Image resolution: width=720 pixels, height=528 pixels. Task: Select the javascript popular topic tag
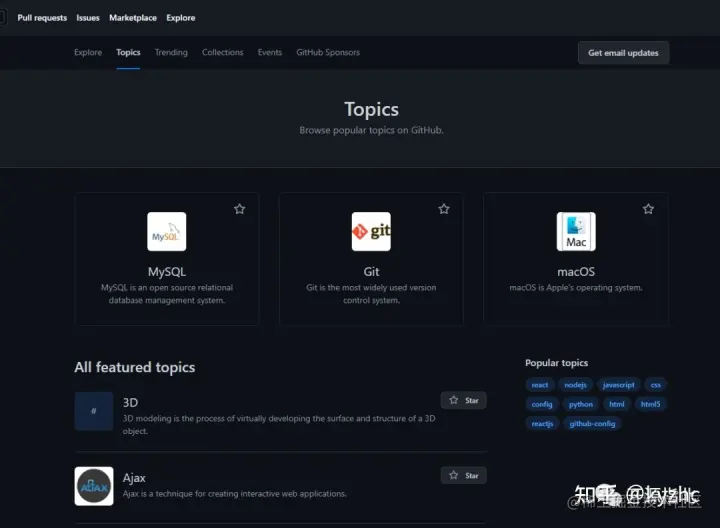618,385
